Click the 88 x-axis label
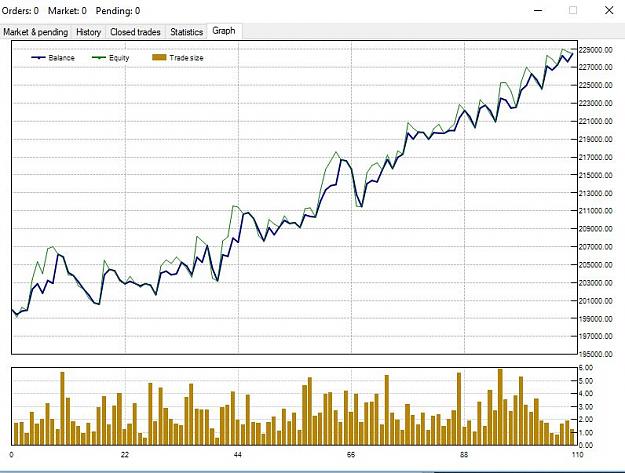 tap(464, 455)
